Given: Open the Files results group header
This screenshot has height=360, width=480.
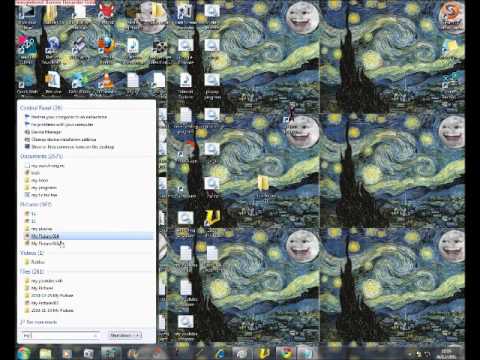Looking at the screenshot, I should pos(32,272).
